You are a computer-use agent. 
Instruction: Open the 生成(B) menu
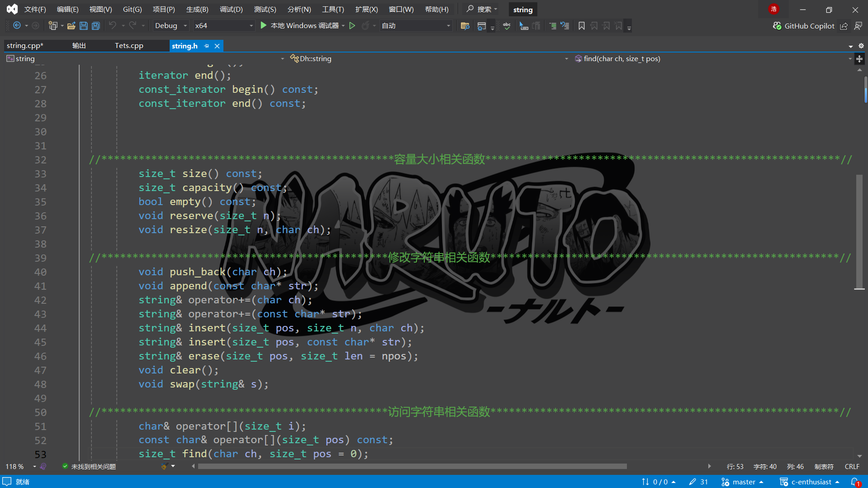(x=197, y=9)
